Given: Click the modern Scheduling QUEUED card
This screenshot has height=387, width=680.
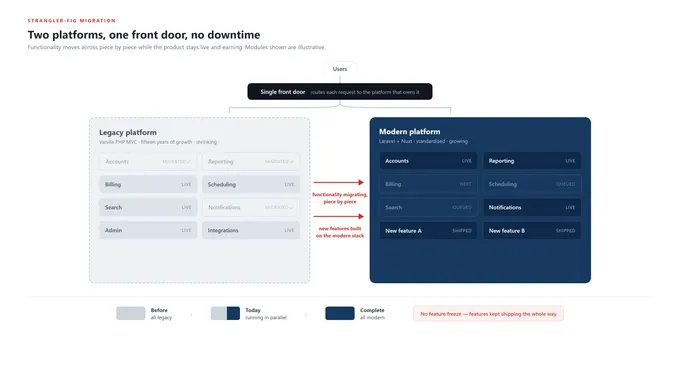Looking at the screenshot, I should pyautogui.click(x=532, y=184).
